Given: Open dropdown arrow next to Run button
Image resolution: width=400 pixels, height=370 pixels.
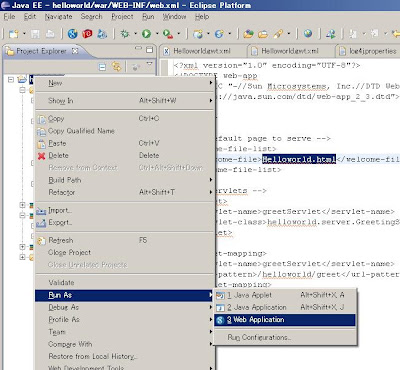Looking at the screenshot, I should 157,34.
